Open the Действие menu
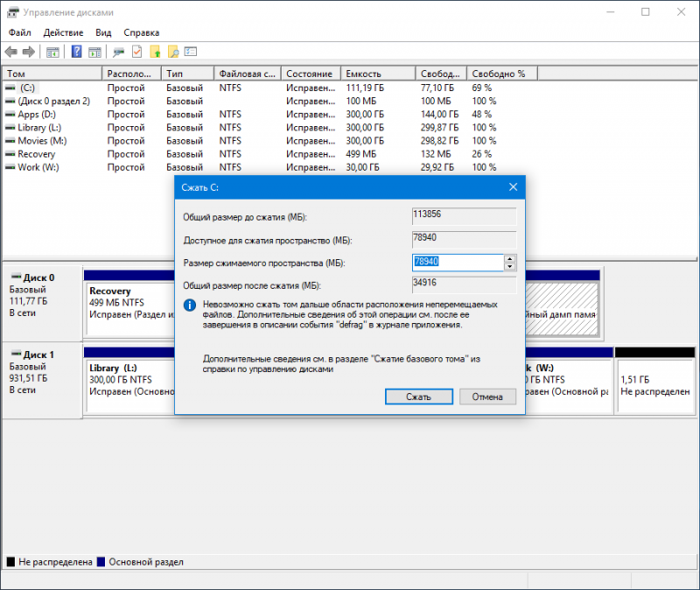Image resolution: width=700 pixels, height=590 pixels. [63, 32]
